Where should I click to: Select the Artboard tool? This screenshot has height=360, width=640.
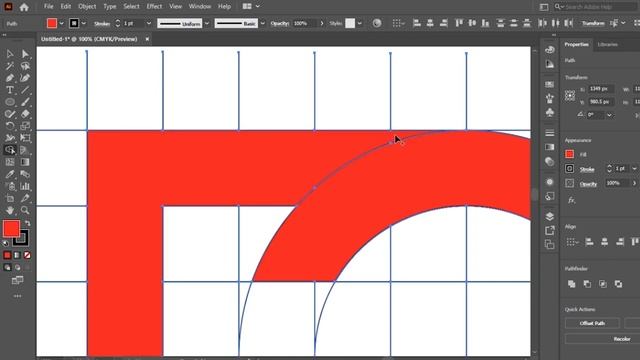[x=10, y=198]
